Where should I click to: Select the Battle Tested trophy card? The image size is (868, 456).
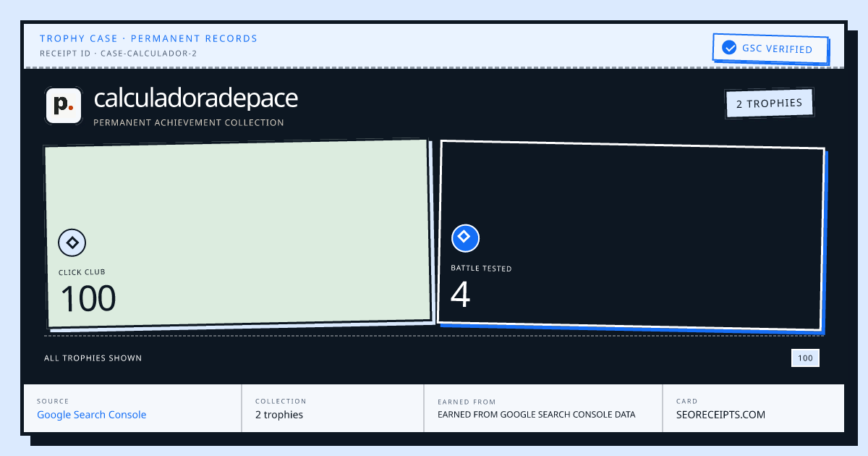pos(631,235)
